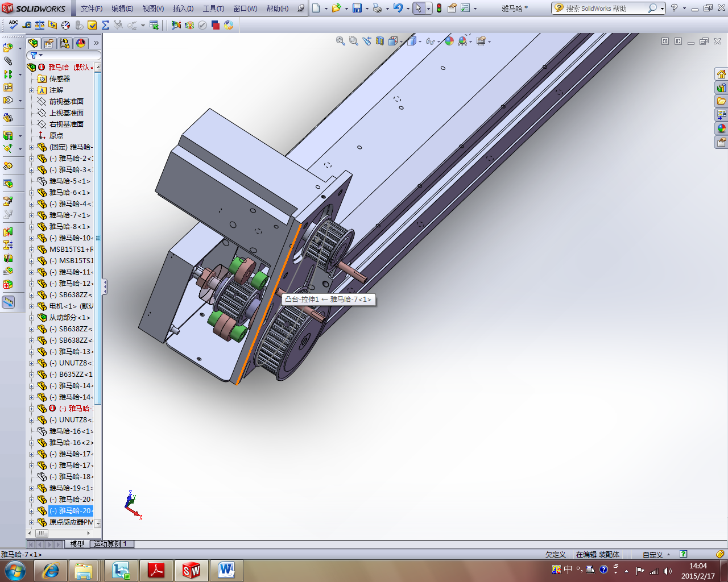Screen dimensions: 728x582
Task: Click the Save icon
Action: pos(357,8)
